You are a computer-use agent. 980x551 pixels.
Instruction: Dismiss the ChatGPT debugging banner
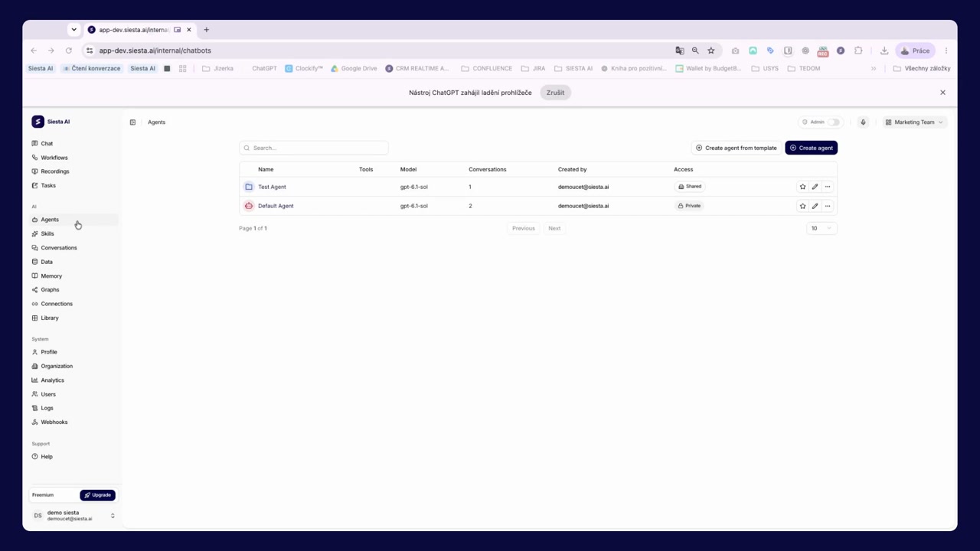click(942, 93)
